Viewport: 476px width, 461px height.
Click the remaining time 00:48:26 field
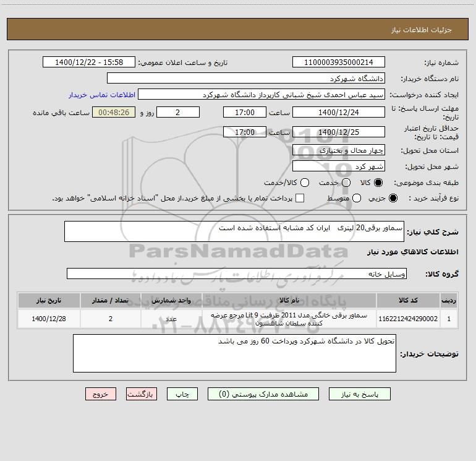[x=114, y=112]
